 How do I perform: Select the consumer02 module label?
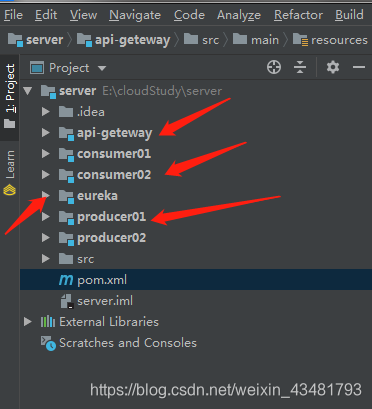click(x=114, y=175)
